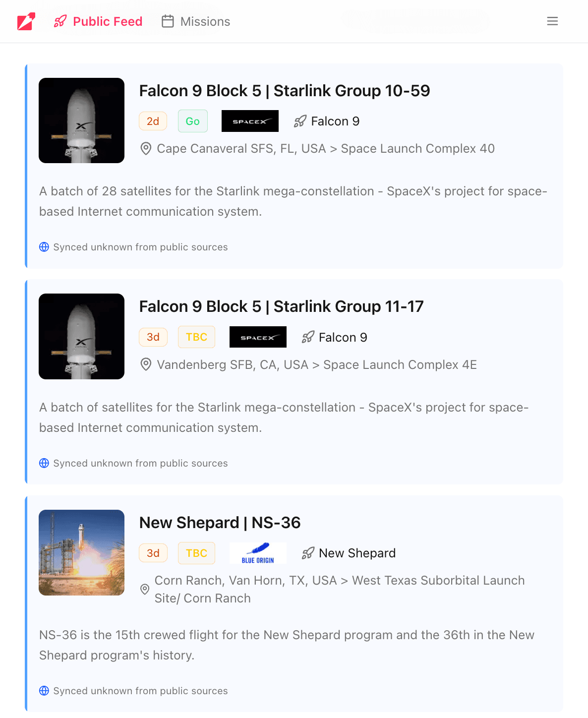588x718 pixels.
Task: Open the Missions tab
Action: [196, 21]
